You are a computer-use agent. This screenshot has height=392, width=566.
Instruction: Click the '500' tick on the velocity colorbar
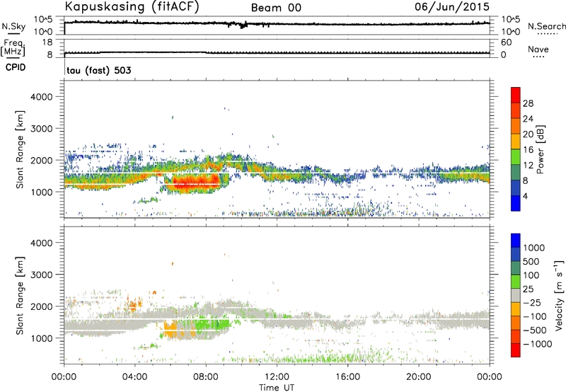(x=531, y=262)
